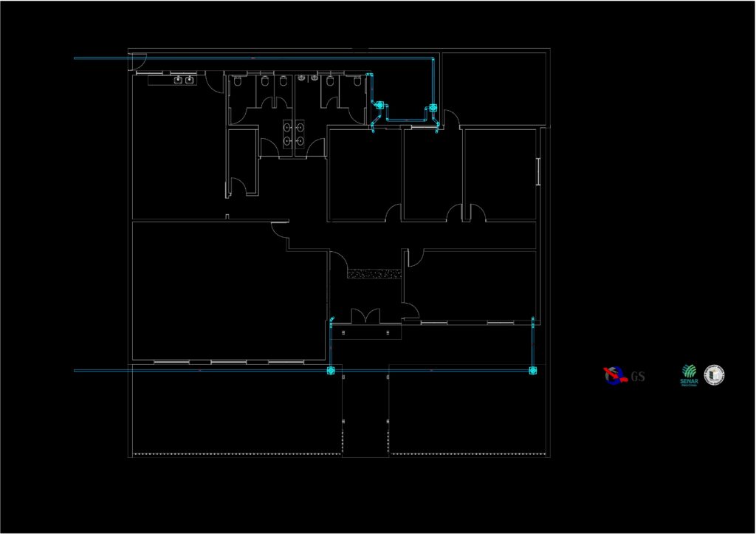Click the speckled hatched strip in the hallway
This screenshot has width=756, height=534.
[374, 274]
